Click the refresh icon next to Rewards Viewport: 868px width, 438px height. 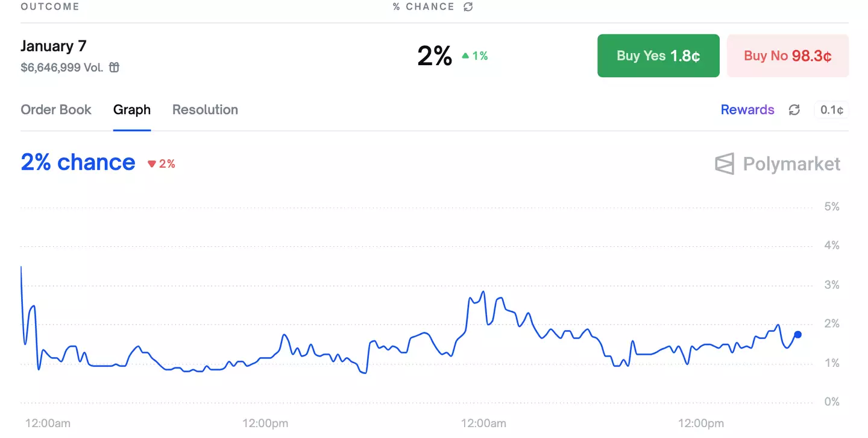794,110
